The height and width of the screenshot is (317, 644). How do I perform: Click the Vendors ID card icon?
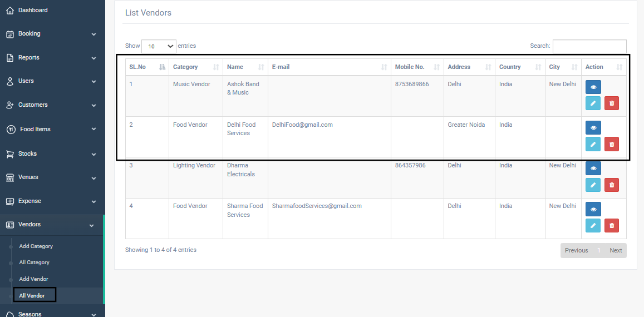click(10, 225)
